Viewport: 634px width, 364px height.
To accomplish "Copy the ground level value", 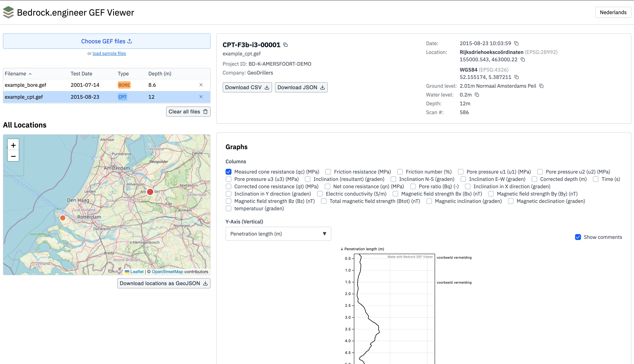I will click(541, 86).
